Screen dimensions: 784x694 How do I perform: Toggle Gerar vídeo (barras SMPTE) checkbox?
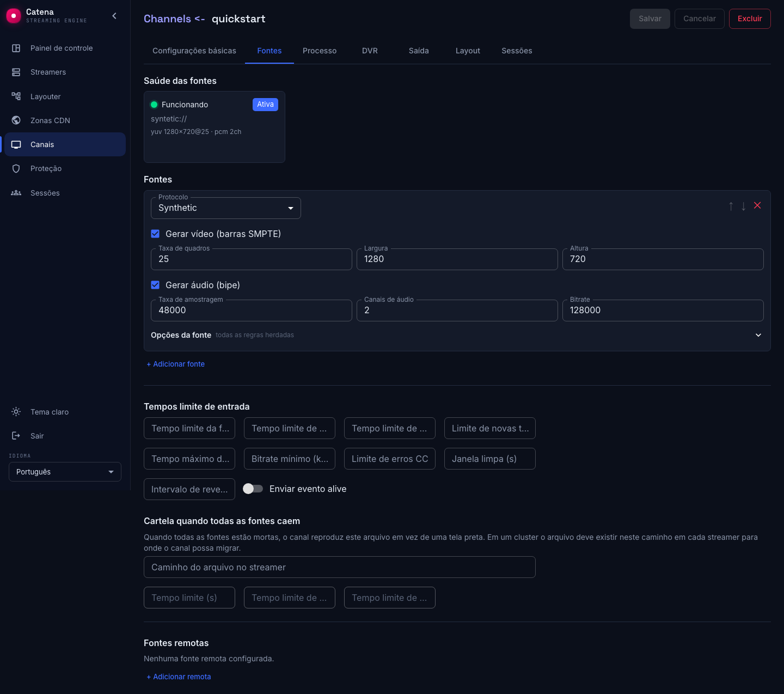coord(155,234)
